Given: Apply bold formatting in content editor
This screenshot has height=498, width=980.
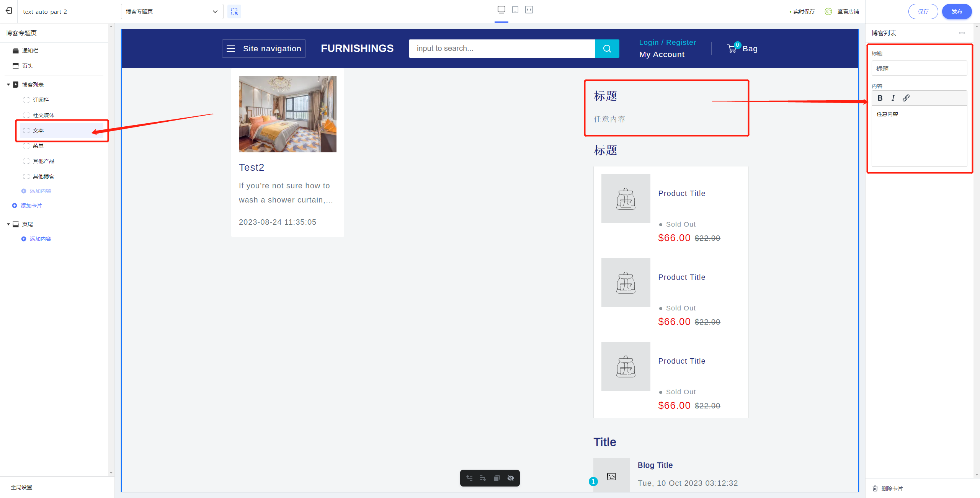Looking at the screenshot, I should 880,98.
